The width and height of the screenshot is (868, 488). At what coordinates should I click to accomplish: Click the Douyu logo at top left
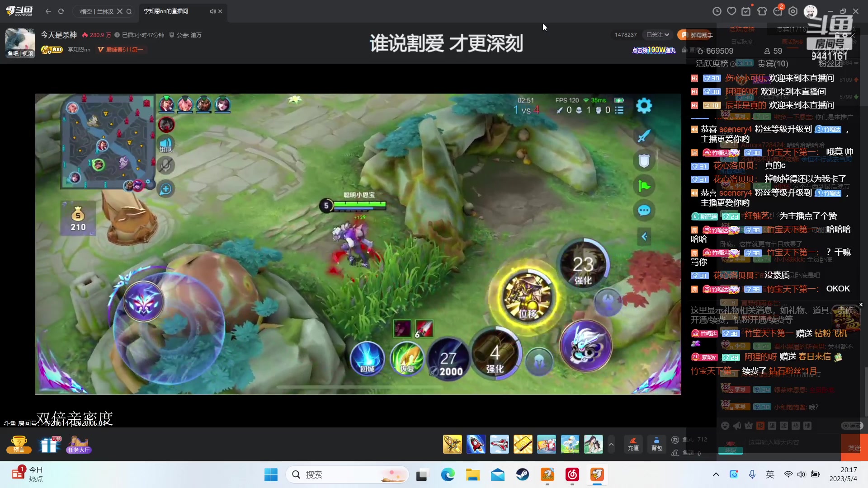click(x=19, y=11)
